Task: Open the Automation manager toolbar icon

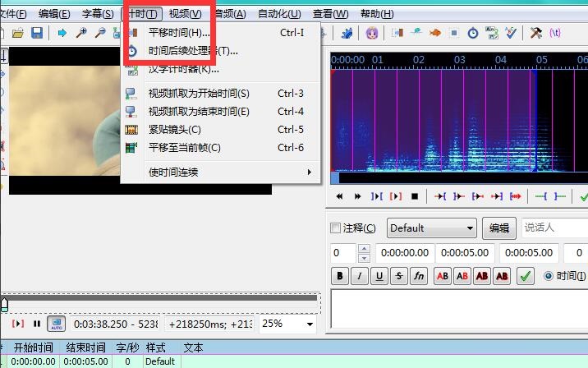Action: tap(347, 33)
